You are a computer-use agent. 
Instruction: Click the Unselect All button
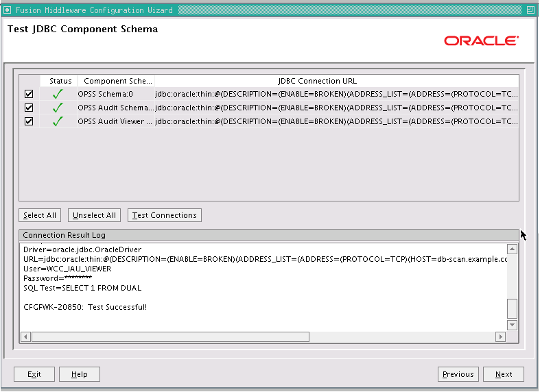(x=94, y=215)
